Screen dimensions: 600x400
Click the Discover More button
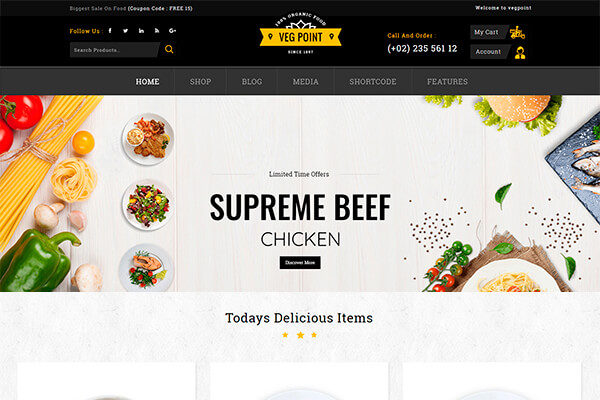[300, 263]
